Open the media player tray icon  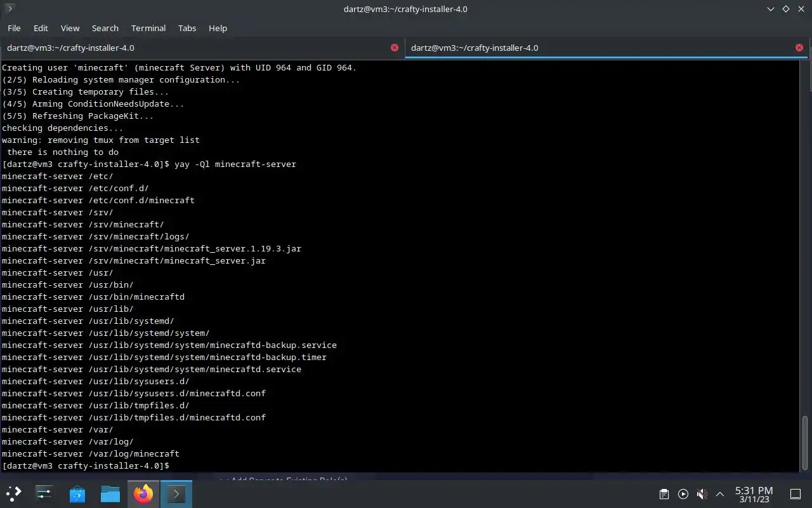click(x=683, y=494)
